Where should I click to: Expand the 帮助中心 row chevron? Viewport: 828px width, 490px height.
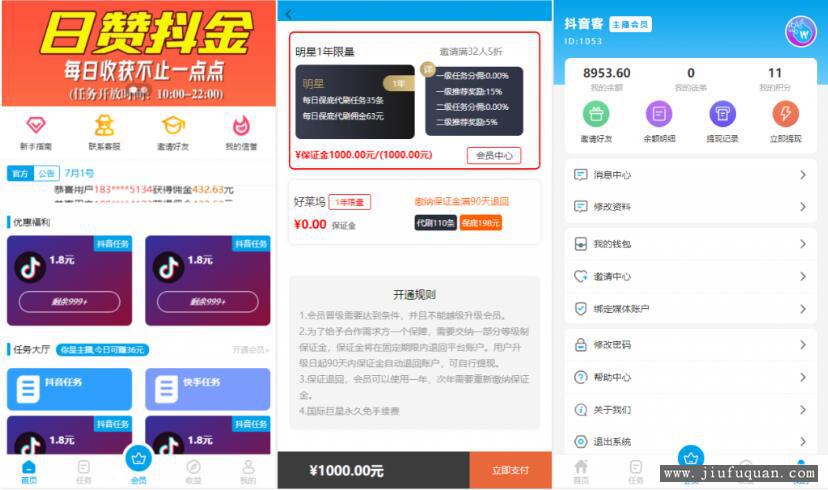(x=803, y=377)
